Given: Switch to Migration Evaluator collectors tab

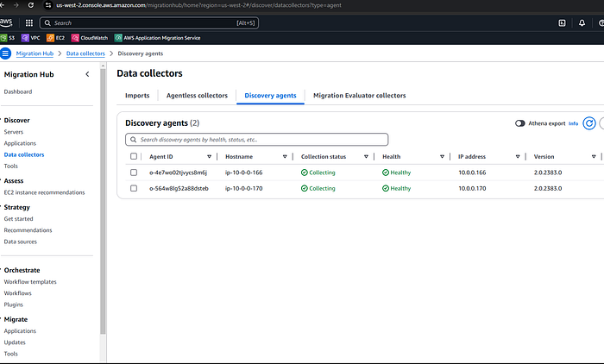Looking at the screenshot, I should (360, 96).
